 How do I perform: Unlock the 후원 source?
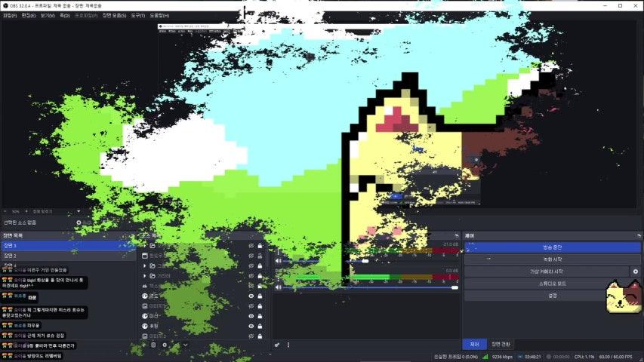coord(260,326)
